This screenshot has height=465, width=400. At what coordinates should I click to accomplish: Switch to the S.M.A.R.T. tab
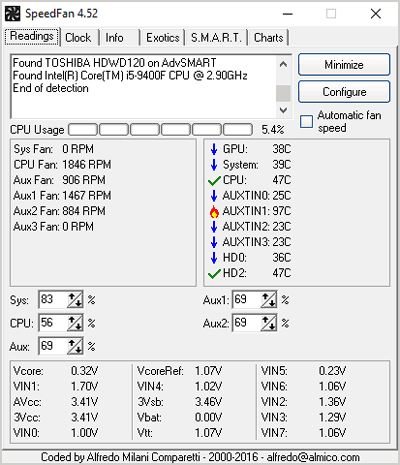pos(216,38)
